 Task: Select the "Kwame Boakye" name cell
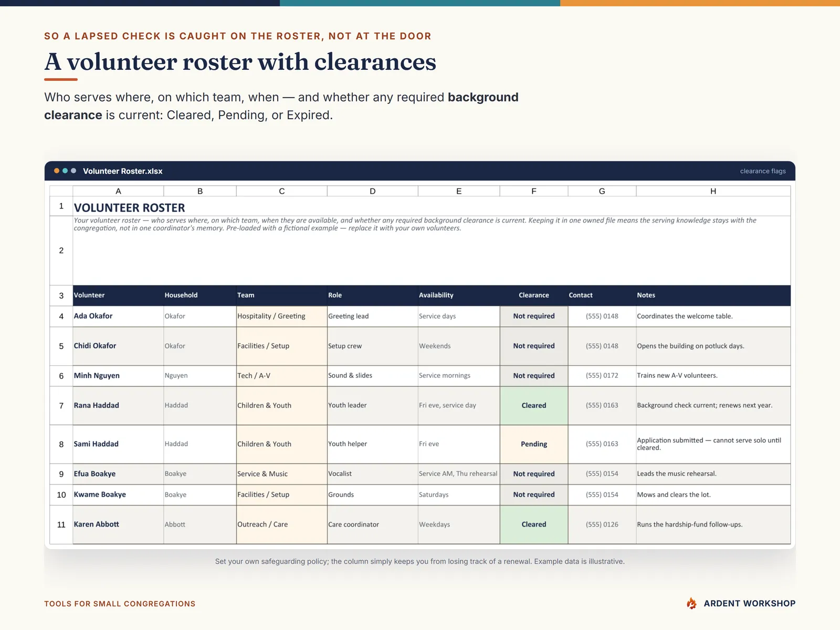[118, 495]
